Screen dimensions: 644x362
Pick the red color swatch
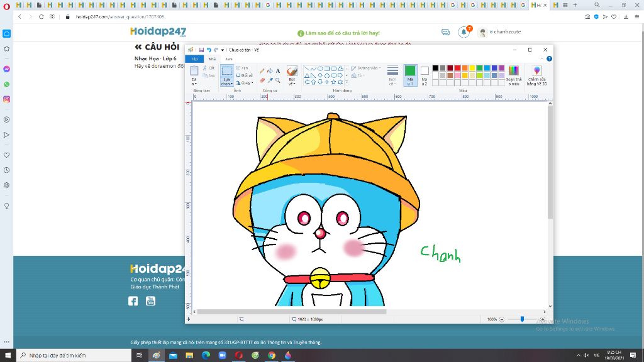[x=457, y=68]
